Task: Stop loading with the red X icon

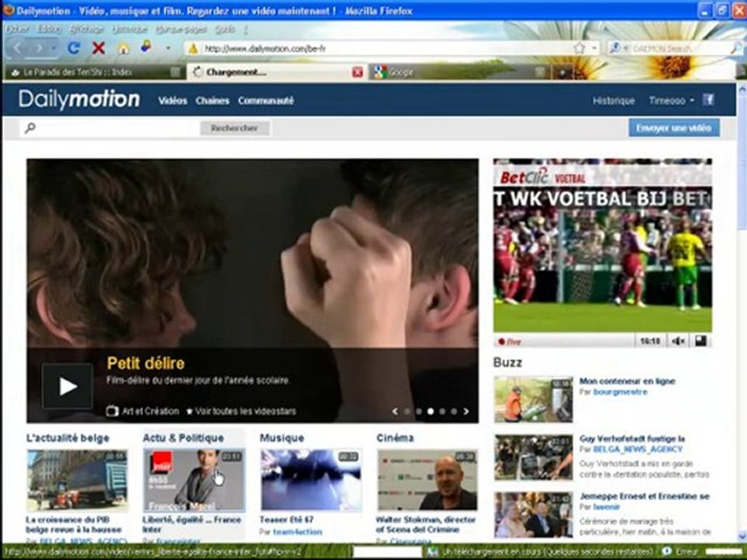Action: pyautogui.click(x=98, y=47)
